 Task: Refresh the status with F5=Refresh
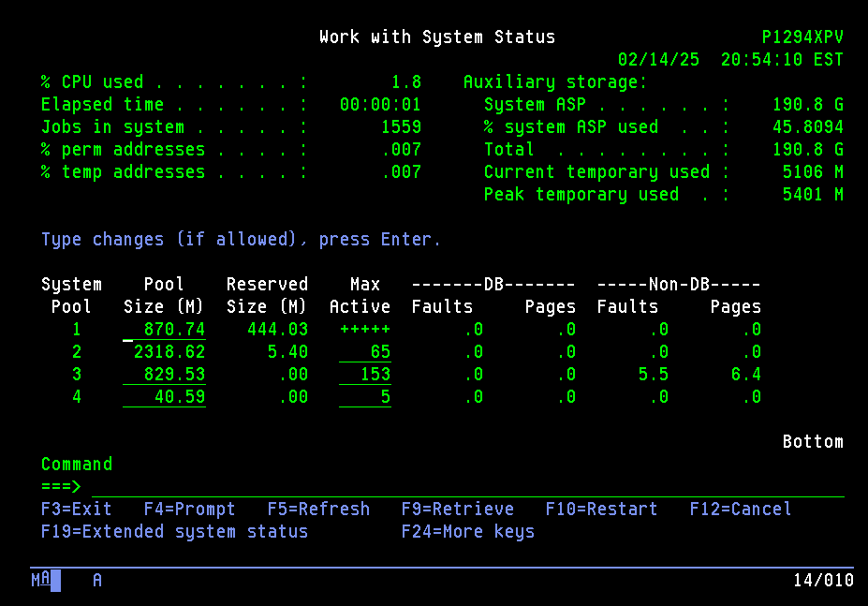(x=319, y=510)
